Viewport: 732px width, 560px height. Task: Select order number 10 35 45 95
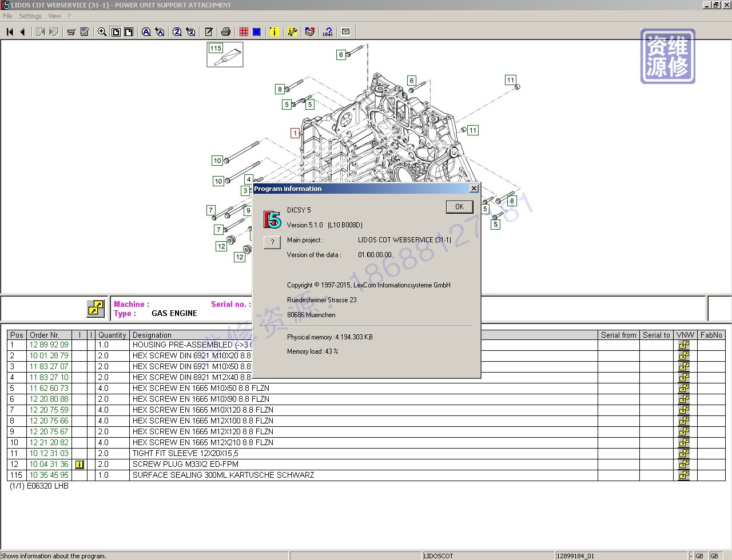49,475
